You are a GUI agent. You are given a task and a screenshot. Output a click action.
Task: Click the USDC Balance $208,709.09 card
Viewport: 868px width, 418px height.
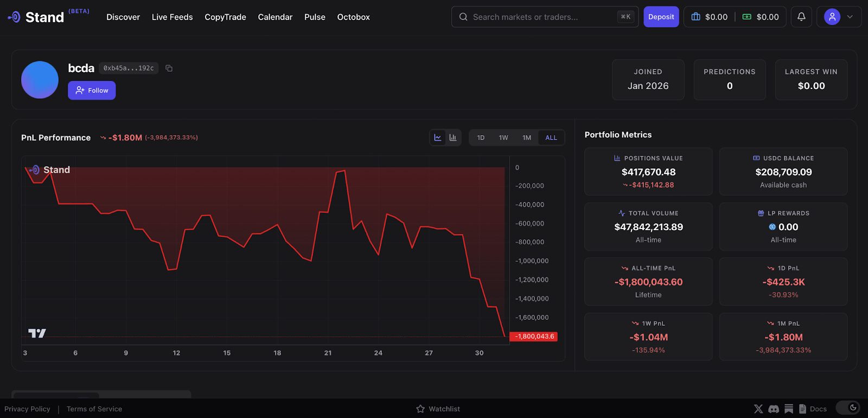click(x=783, y=172)
